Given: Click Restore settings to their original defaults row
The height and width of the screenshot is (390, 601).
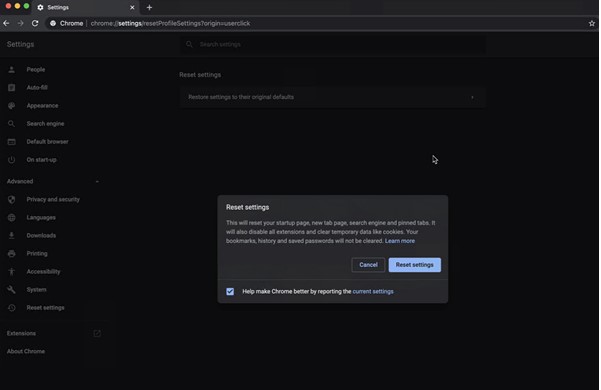Looking at the screenshot, I should [x=333, y=97].
